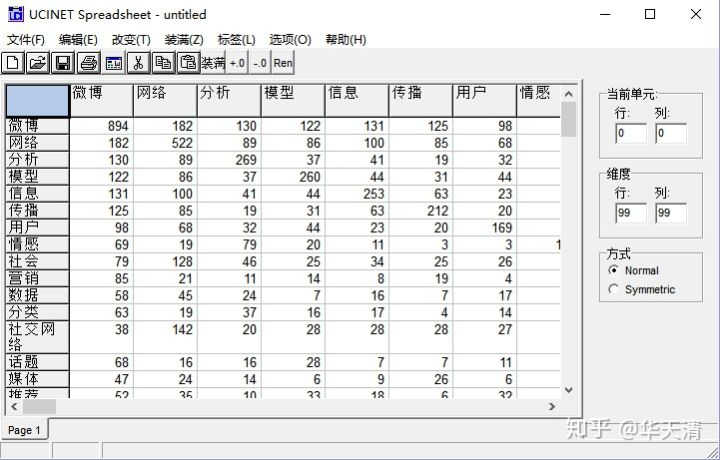Click vertical scrollbar down arrow

tap(568, 390)
